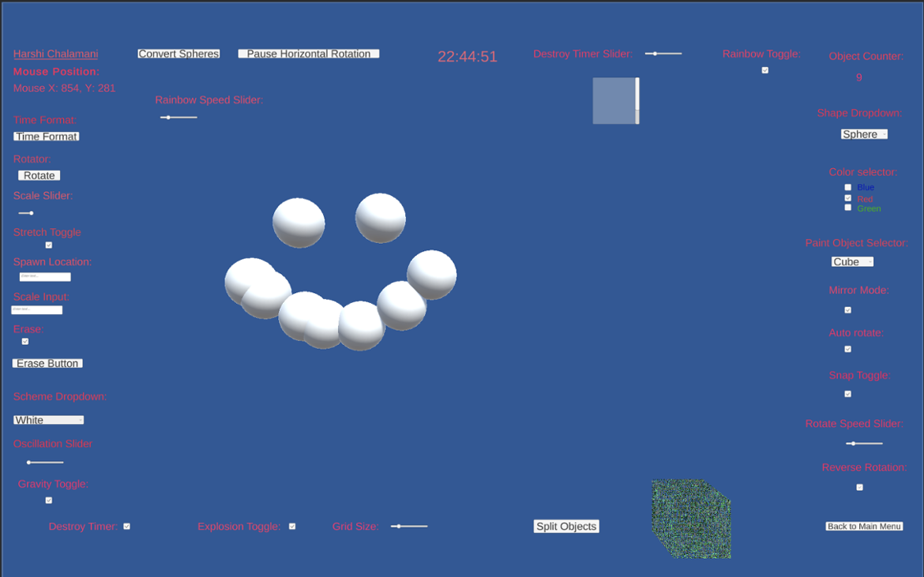Toggle Mirror Mode off
Viewport: 924px width, 577px height.
[847, 309]
